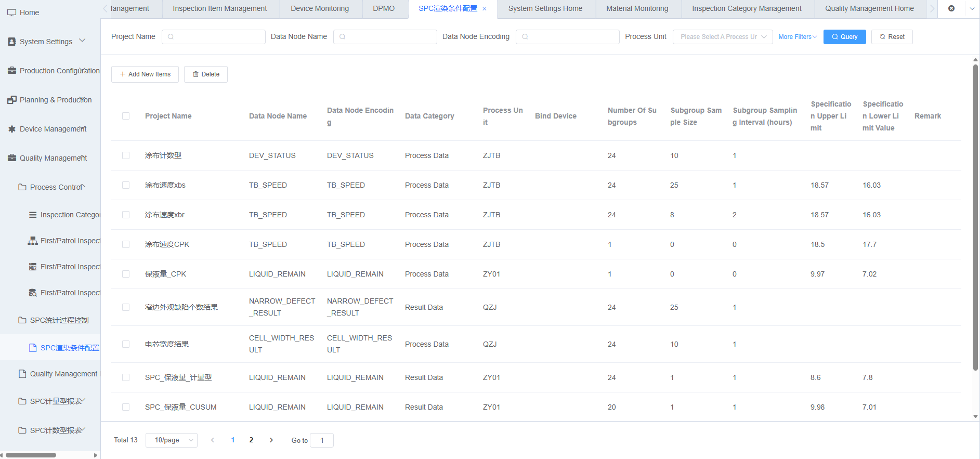Click the Project Name search field

[214, 37]
